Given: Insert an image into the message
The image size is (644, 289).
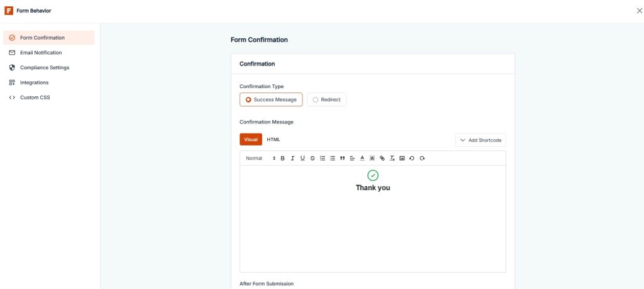Looking at the screenshot, I should pos(402,158).
